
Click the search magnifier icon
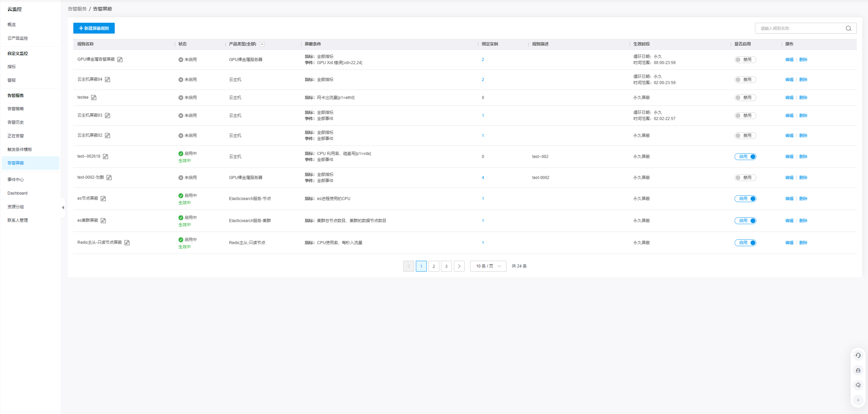(848, 28)
